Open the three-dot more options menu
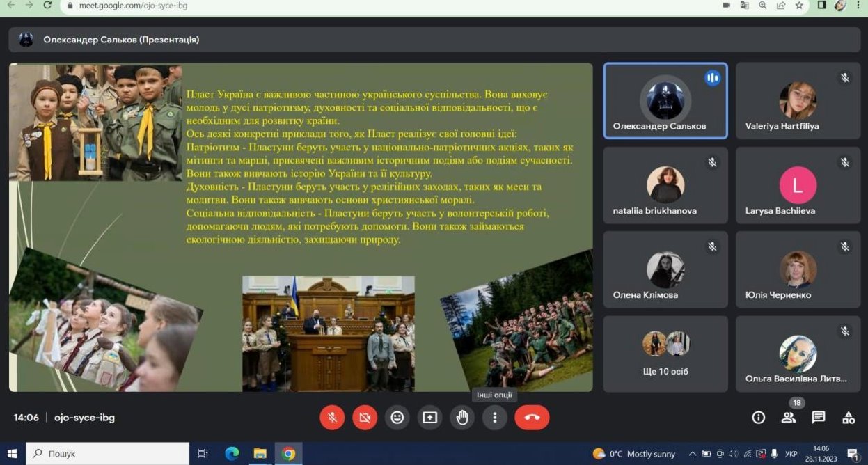This screenshot has height=465, width=868. (x=495, y=418)
